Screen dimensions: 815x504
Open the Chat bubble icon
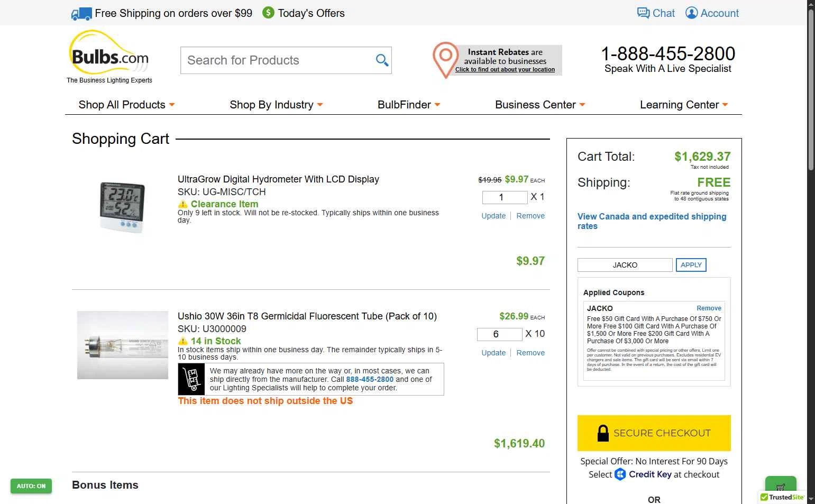tap(643, 13)
